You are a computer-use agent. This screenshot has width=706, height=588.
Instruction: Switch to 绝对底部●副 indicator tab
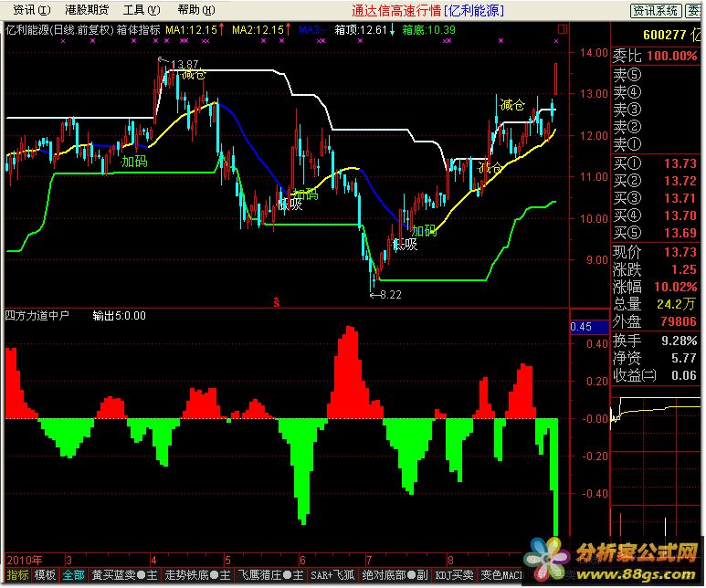pos(395,575)
